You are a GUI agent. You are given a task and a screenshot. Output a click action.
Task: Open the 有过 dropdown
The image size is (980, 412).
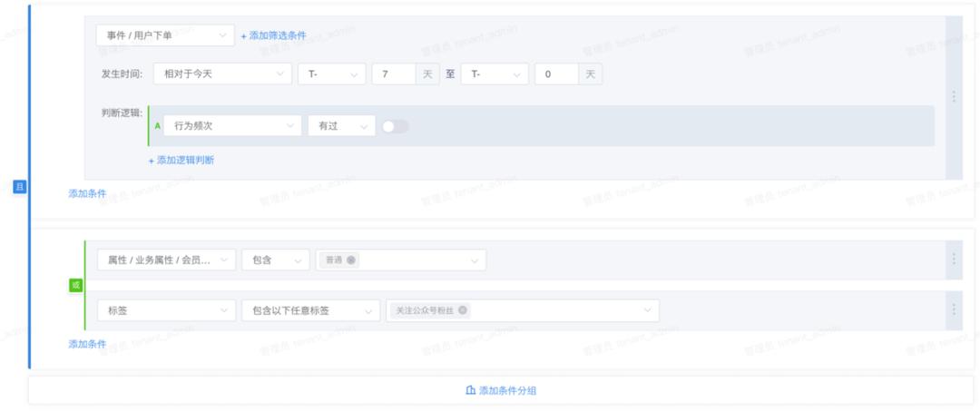[x=341, y=125]
